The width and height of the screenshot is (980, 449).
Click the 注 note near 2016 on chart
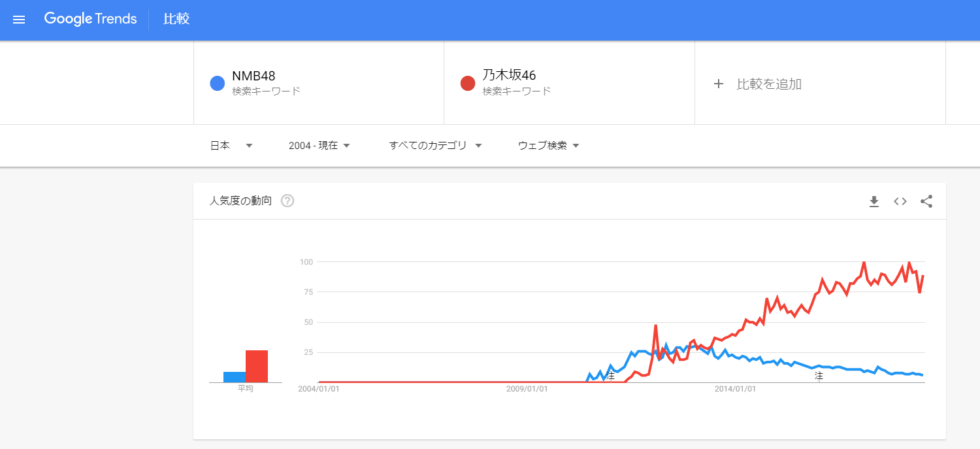click(x=819, y=376)
